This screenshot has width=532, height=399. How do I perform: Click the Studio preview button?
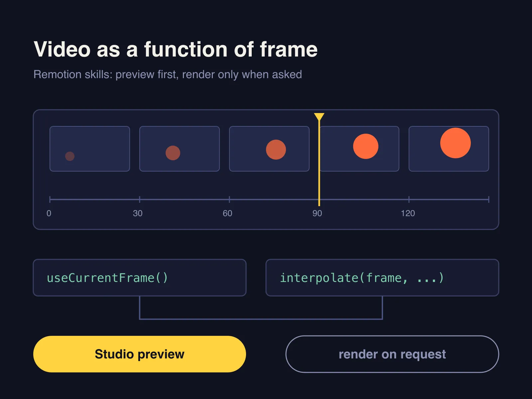coord(140,354)
